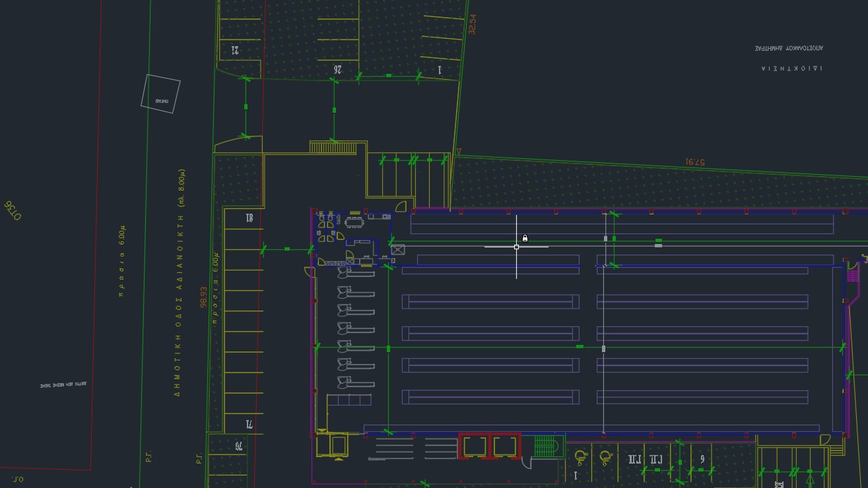Click a toilet fixture symbol in the restroom

(x=321, y=218)
